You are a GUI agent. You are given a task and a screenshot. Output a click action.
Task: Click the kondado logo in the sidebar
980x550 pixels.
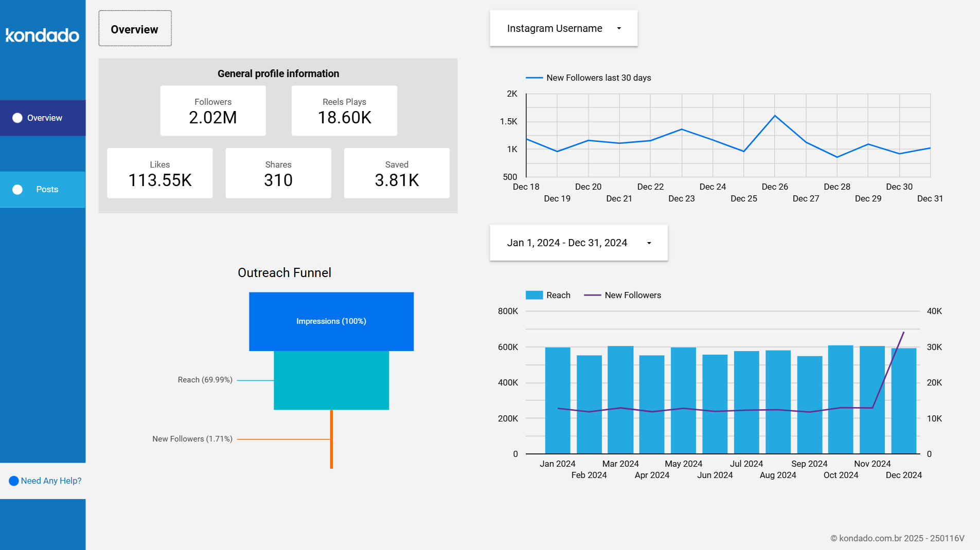click(42, 35)
